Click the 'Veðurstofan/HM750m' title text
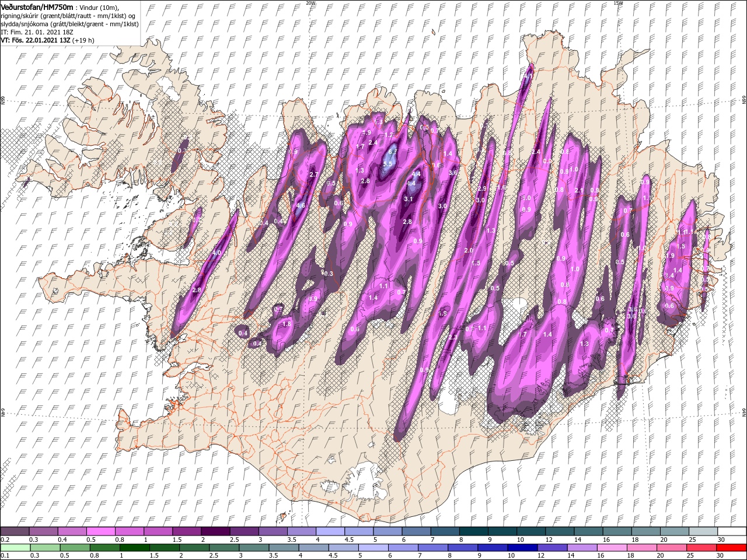 point(37,7)
